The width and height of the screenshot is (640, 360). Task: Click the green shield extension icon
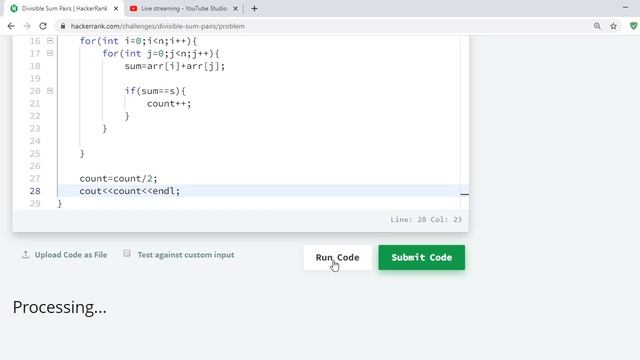(x=633, y=26)
